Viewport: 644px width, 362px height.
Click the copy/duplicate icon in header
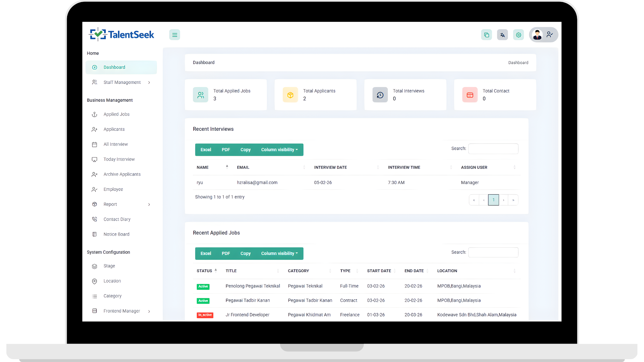point(486,35)
